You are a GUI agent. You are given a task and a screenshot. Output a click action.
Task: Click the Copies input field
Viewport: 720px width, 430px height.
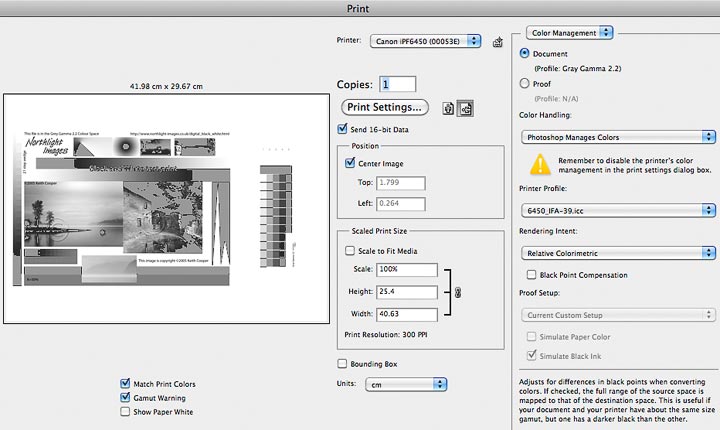(x=398, y=84)
